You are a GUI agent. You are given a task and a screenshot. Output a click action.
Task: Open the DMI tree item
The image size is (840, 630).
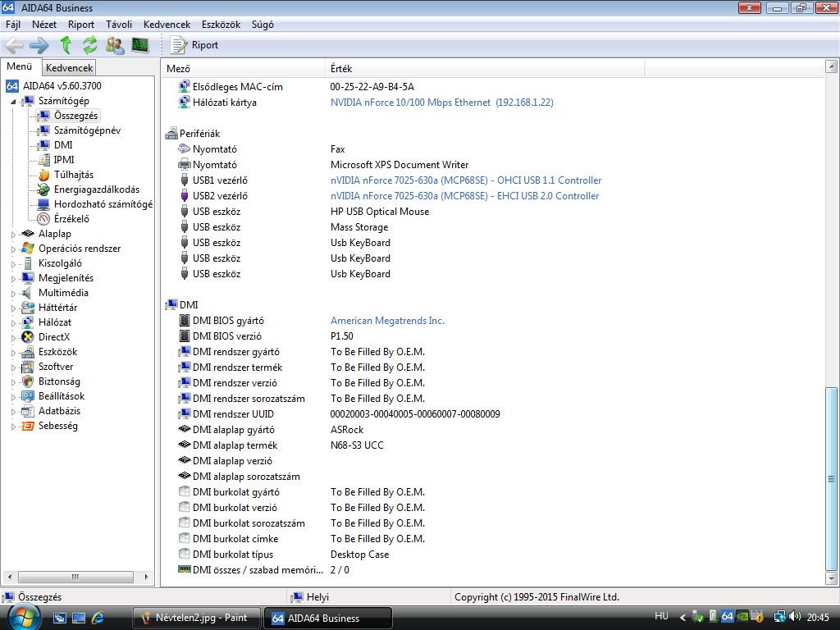click(62, 145)
